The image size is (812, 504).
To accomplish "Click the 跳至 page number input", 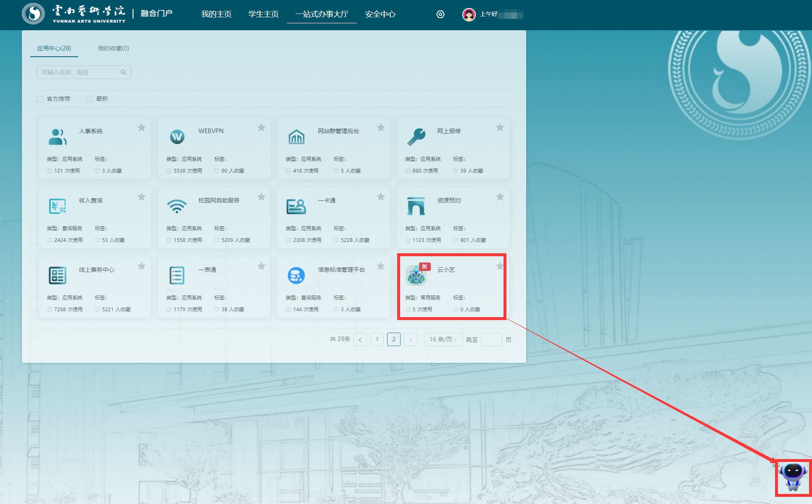I will [491, 339].
